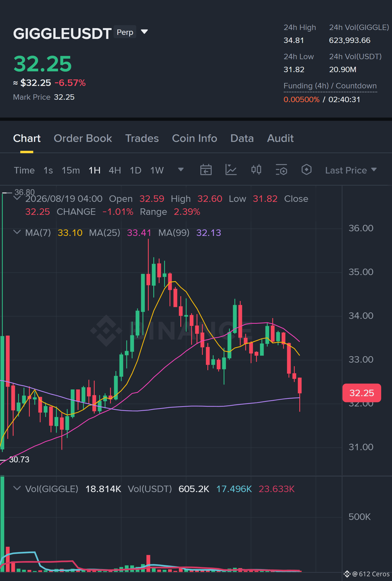Viewport: 392px width, 581px height.
Task: Tap the Funding (4h) / Countdown label
Action: coord(330,86)
